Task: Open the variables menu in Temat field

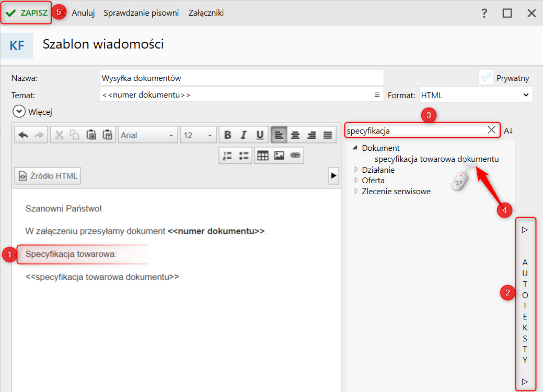Action: pos(377,94)
